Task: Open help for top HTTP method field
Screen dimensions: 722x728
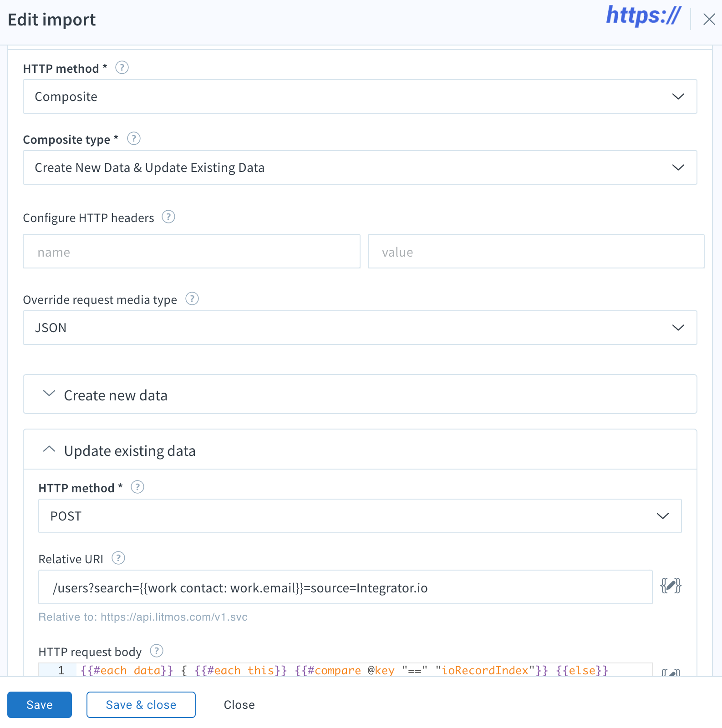Action: tap(122, 68)
